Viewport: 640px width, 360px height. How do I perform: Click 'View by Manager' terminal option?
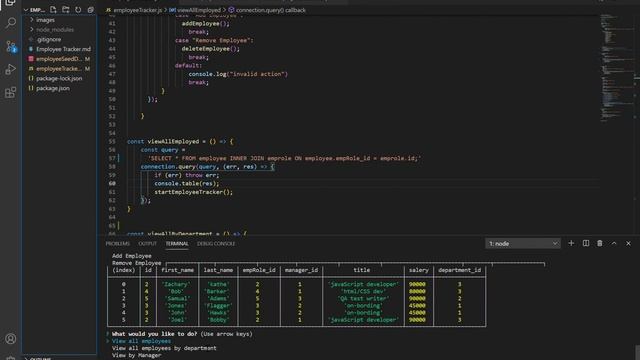[136, 355]
